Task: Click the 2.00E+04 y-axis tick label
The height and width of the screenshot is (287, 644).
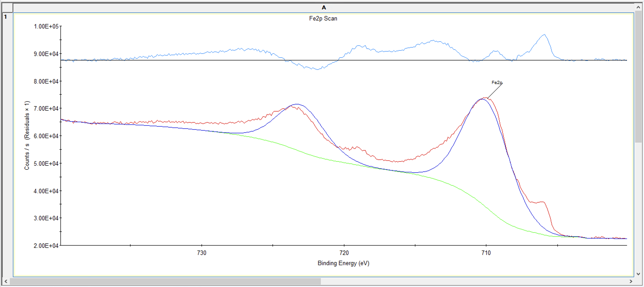Action: coord(46,246)
